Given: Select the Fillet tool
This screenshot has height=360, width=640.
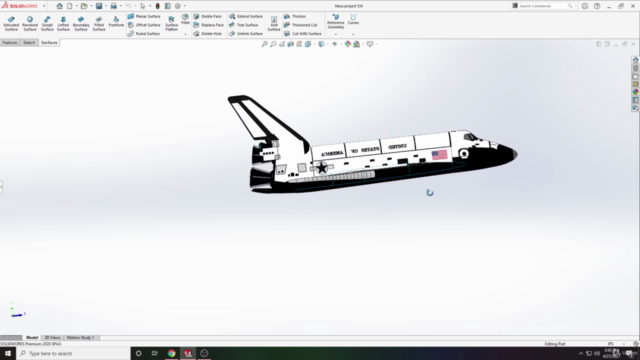Looking at the screenshot, I should (185, 19).
